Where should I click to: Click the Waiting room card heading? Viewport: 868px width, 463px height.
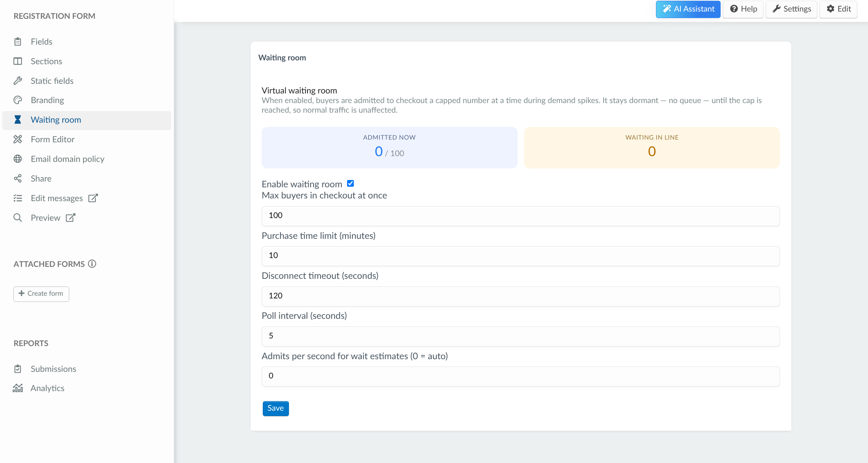(x=282, y=58)
